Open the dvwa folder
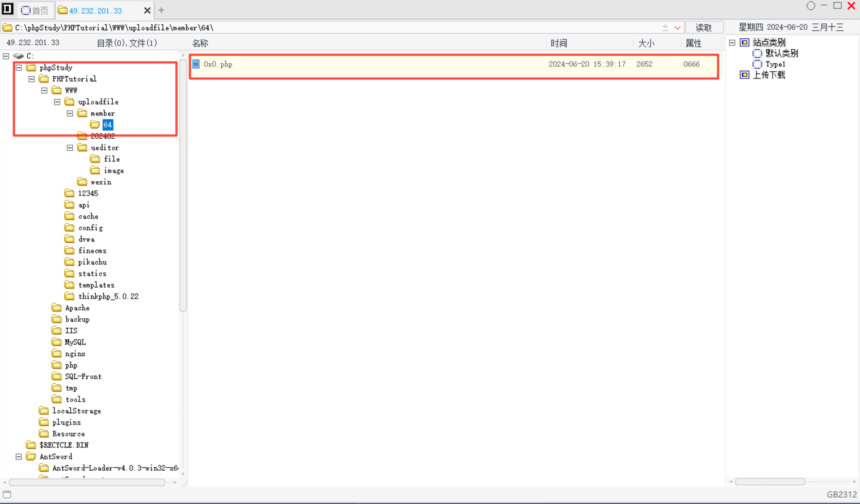Image resolution: width=860 pixels, height=504 pixels. (86, 239)
